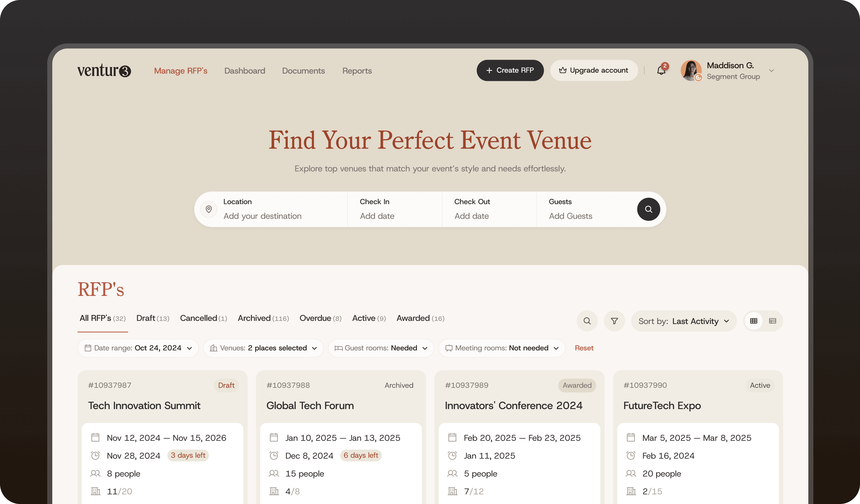Viewport: 860px width, 504px height.
Task: Click the Reset filters link
Action: pyautogui.click(x=584, y=348)
